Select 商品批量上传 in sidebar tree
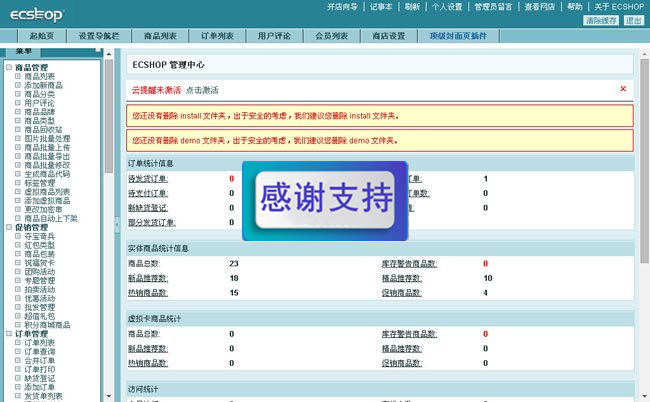Viewport: 650px width, 402px height. [47, 147]
